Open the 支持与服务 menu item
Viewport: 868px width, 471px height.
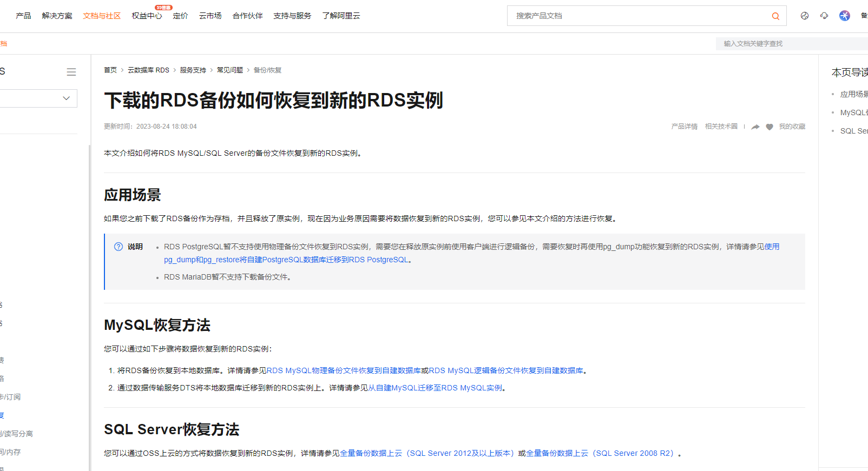coord(292,16)
